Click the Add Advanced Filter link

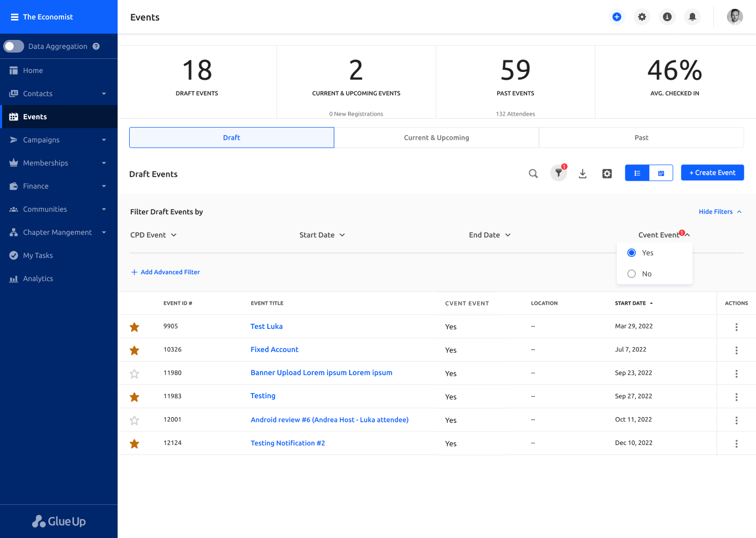(x=165, y=272)
